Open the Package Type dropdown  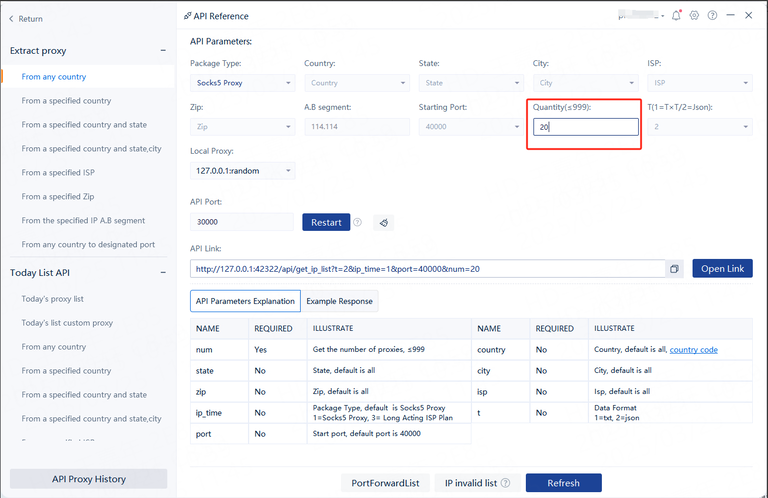coord(242,83)
